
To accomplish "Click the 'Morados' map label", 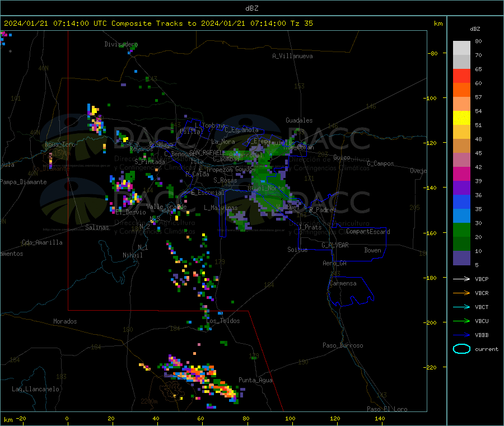I will point(65,321).
